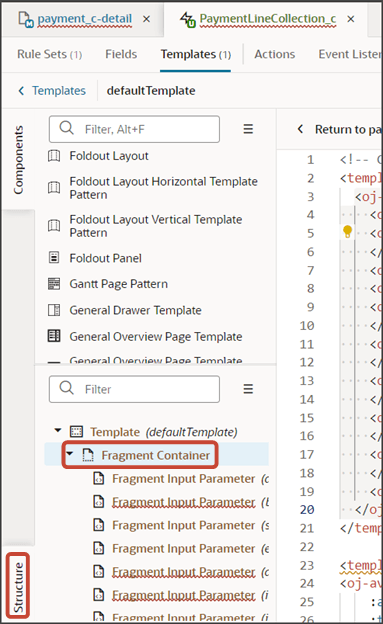Click the Fragment Container file icon
Viewport: 383px width, 624px height.
click(88, 455)
